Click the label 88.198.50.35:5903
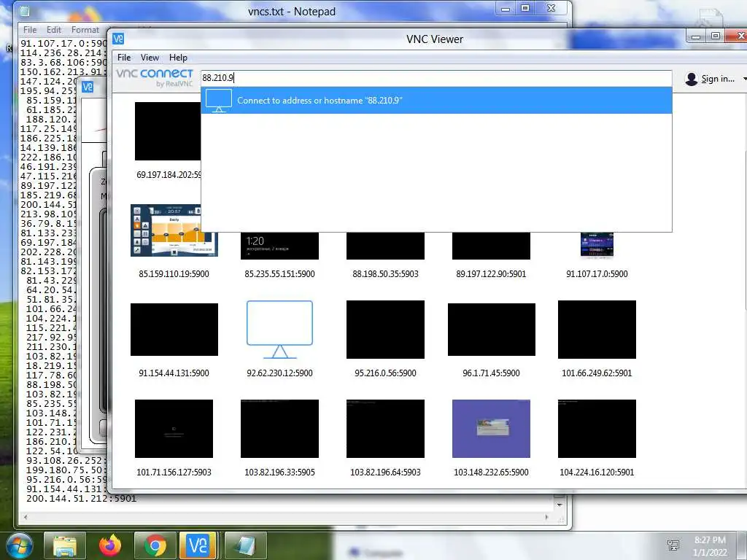The height and width of the screenshot is (560, 747). click(385, 274)
